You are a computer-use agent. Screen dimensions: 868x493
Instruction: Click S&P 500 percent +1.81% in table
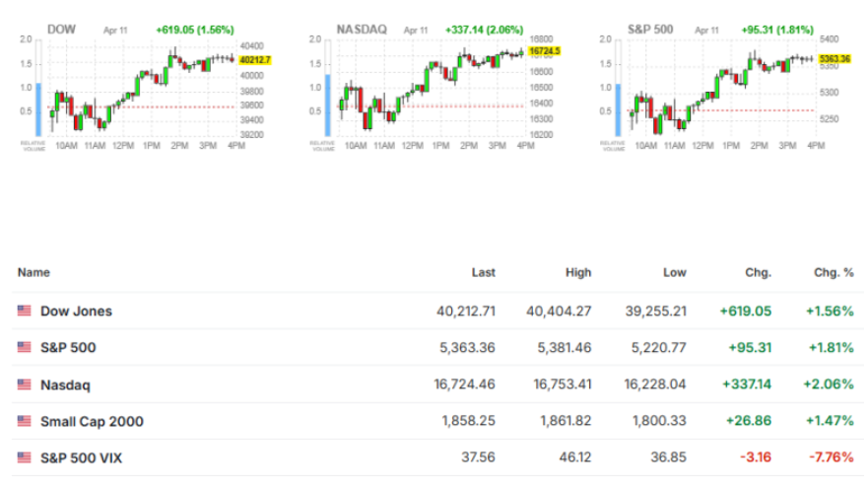click(832, 348)
